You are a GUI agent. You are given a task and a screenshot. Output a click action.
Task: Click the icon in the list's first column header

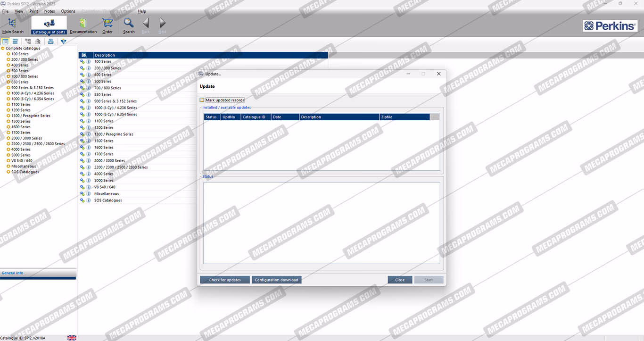[84, 55]
